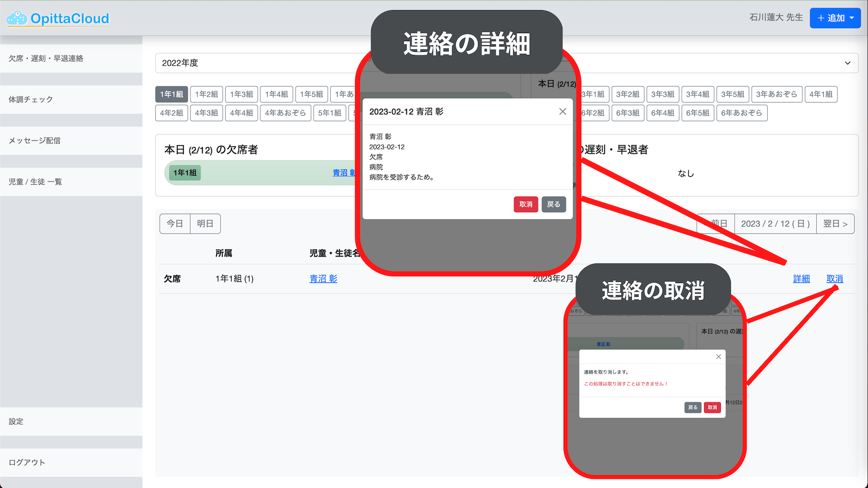Click the 本日 (2/12) の欠席者 heading

point(211,149)
